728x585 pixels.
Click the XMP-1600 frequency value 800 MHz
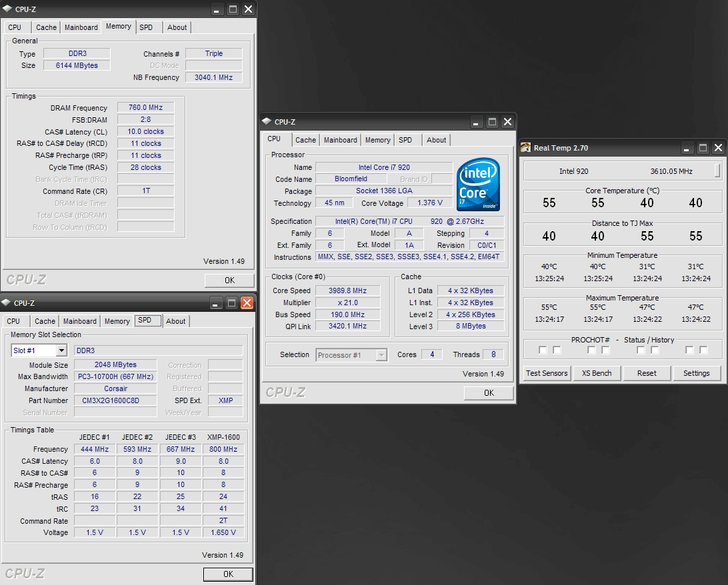[223, 449]
